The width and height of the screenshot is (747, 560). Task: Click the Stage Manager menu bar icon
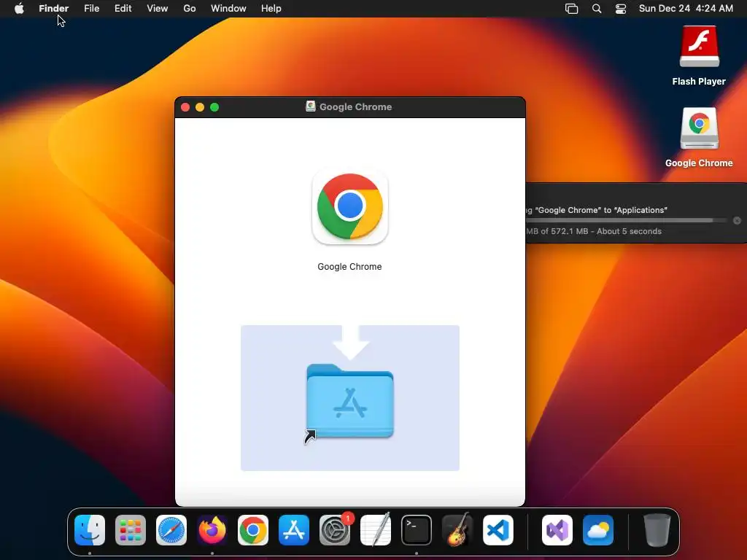[x=572, y=9]
